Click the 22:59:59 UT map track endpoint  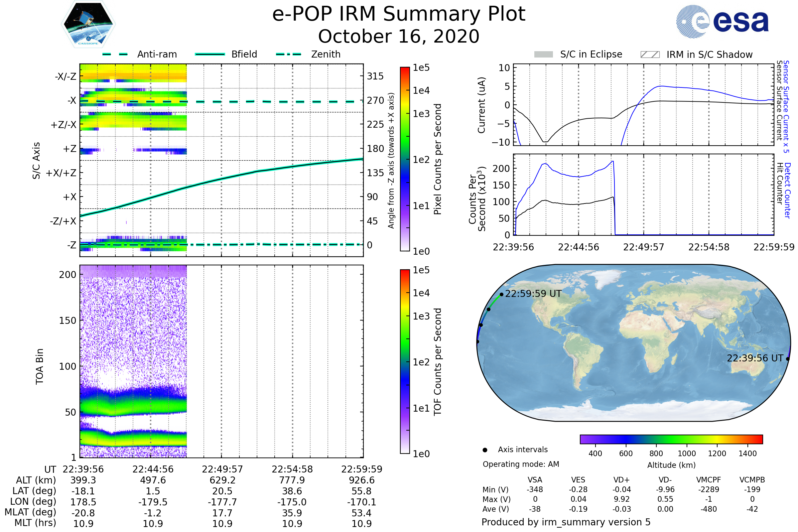(501, 295)
